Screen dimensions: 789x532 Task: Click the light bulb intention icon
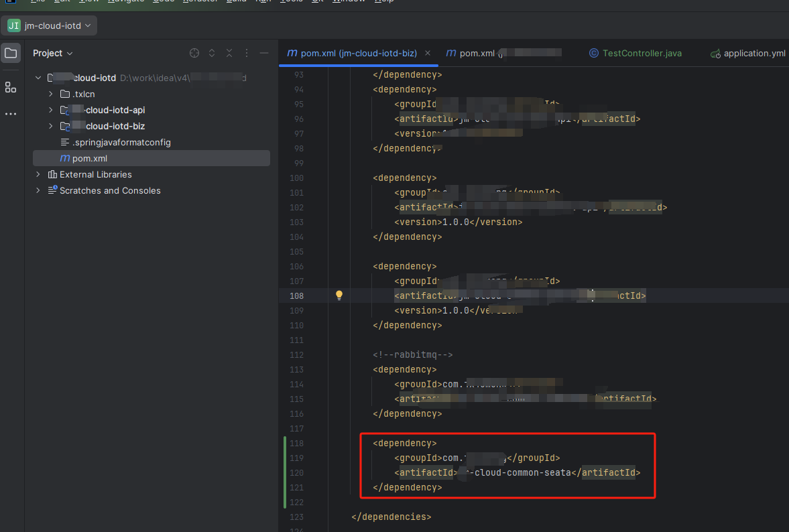point(339,295)
